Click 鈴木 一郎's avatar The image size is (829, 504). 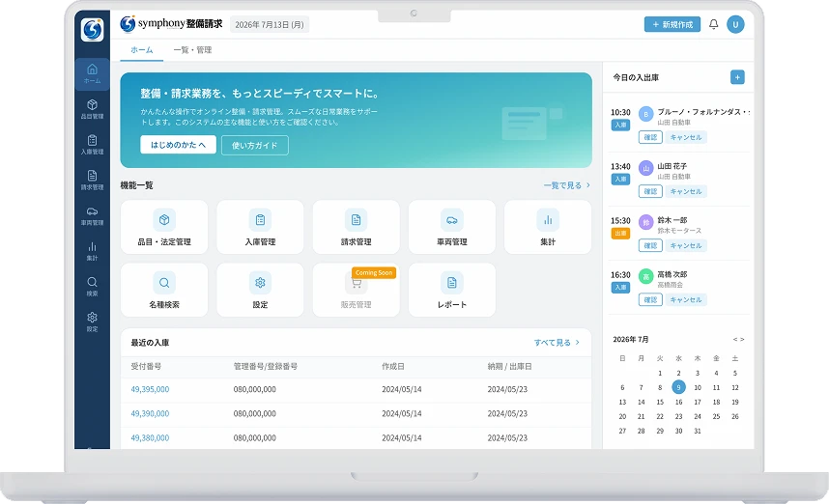pos(645,222)
